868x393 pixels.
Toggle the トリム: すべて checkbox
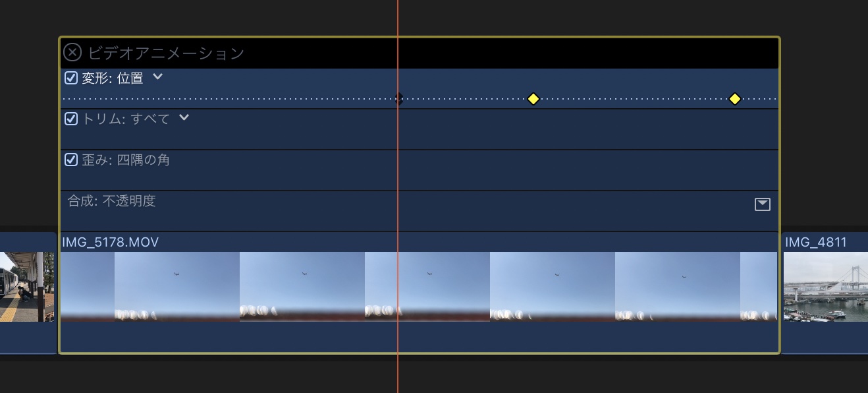click(71, 119)
